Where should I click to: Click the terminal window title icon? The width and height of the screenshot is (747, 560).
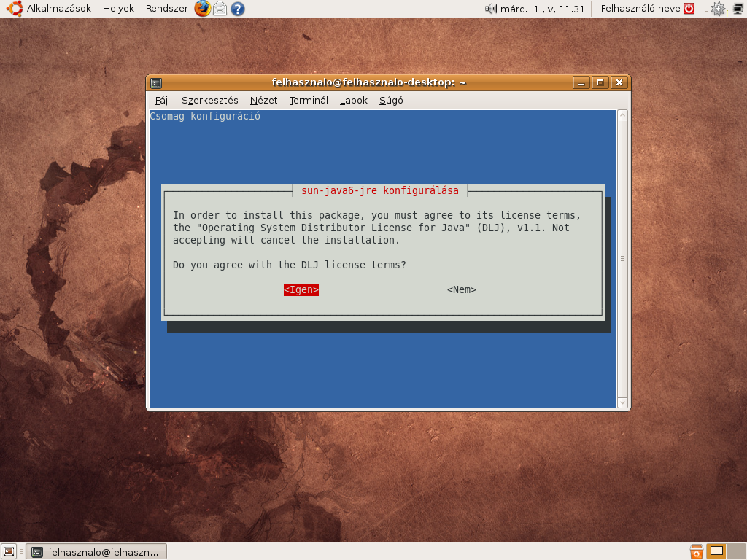click(156, 83)
